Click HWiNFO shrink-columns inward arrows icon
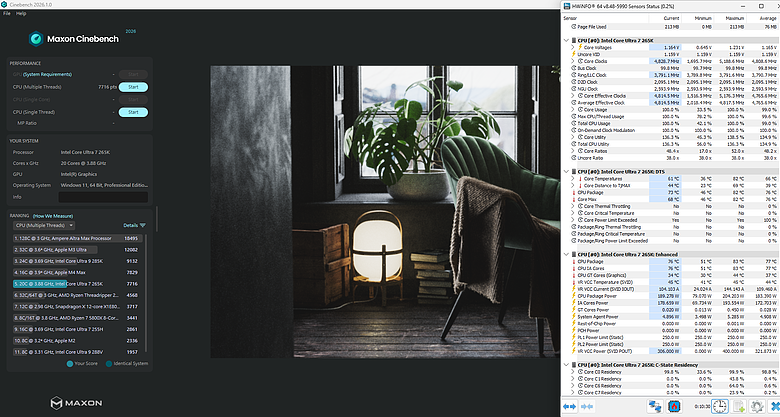The image size is (780, 417). 587,407
